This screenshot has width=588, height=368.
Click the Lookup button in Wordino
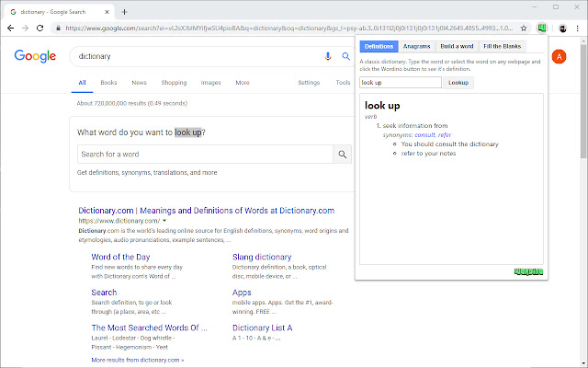[x=458, y=83]
